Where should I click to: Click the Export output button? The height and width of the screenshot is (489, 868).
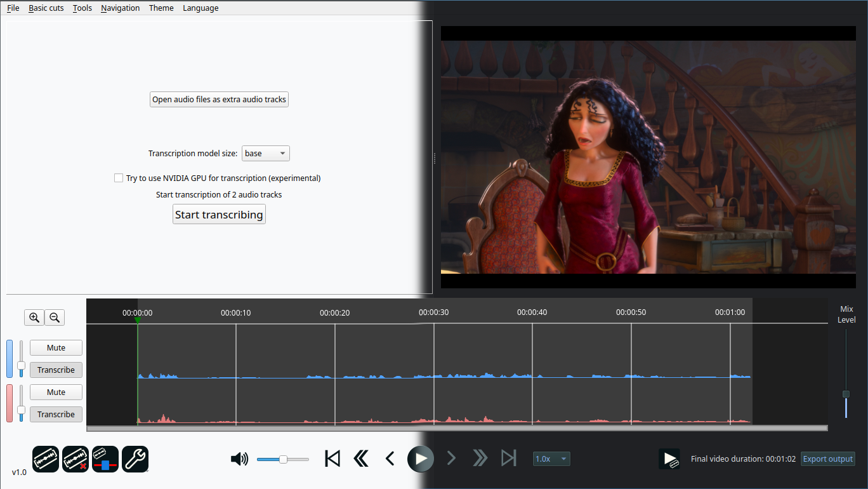[827, 459]
